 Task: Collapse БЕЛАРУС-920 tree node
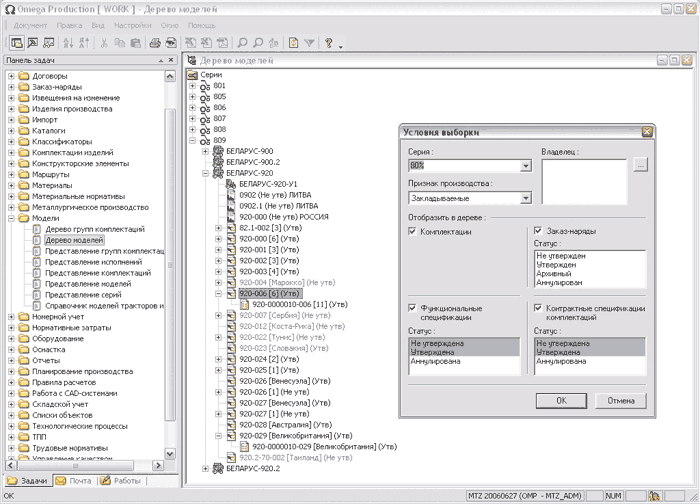click(x=205, y=173)
